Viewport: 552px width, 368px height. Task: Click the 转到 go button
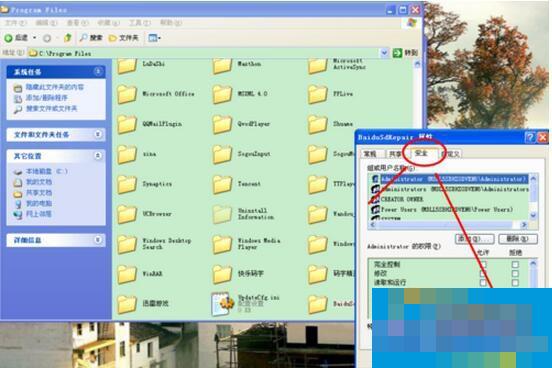click(406, 53)
